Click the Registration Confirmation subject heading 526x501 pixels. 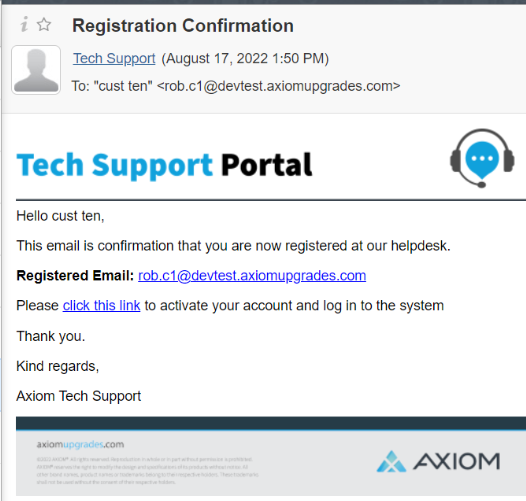[x=183, y=26]
